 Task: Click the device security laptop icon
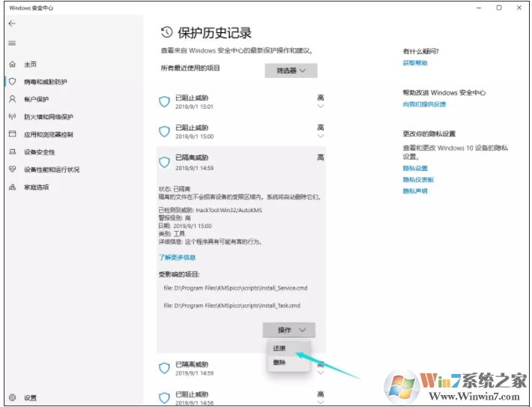tap(13, 151)
